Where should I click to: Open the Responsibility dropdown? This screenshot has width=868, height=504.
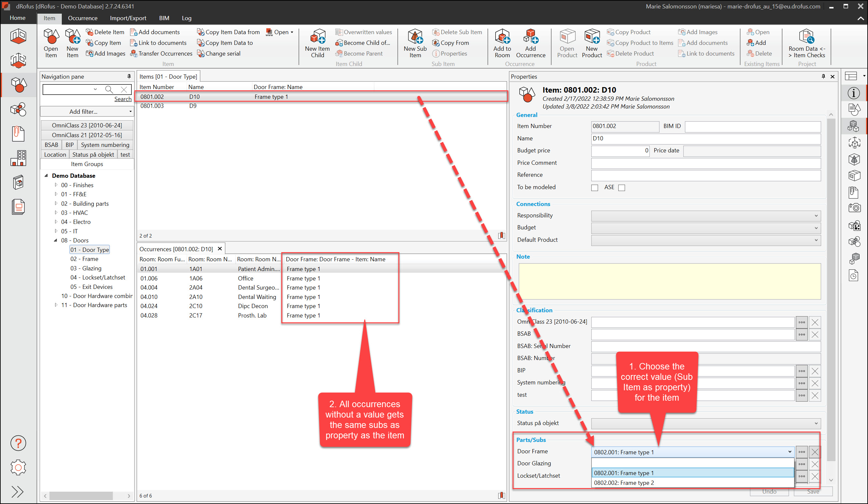(705, 216)
